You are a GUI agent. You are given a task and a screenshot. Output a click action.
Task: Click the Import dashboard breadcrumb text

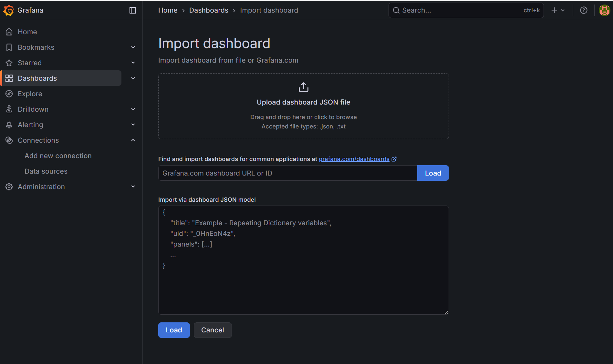tap(269, 10)
